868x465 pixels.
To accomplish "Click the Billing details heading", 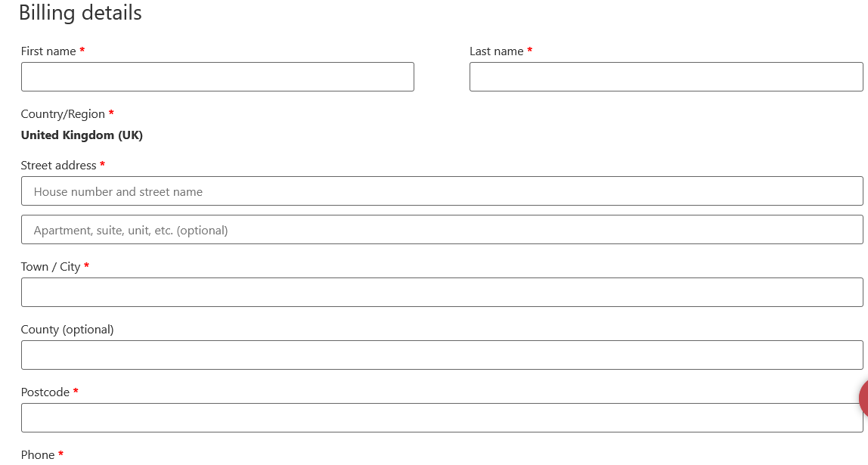I will point(80,12).
